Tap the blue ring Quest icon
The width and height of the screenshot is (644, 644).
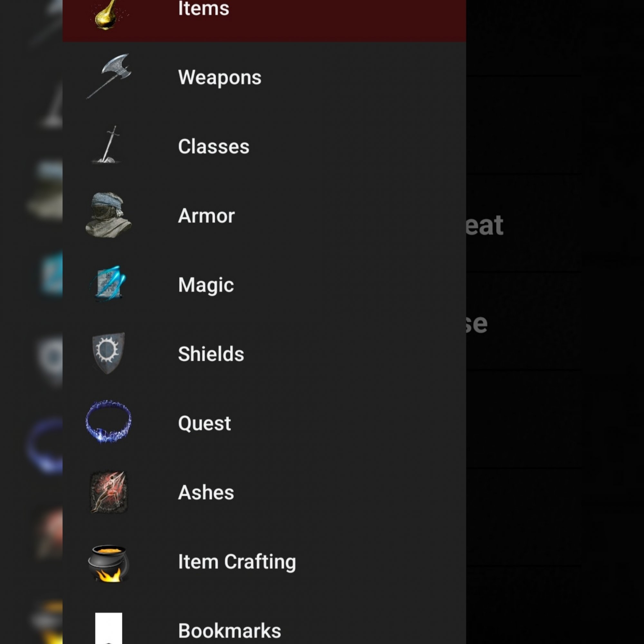109,422
